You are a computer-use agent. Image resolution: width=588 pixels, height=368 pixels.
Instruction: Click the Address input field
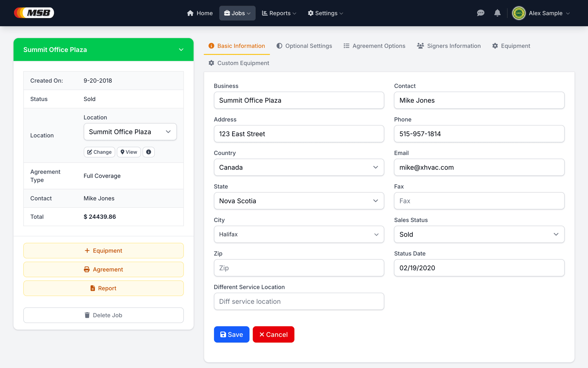(x=299, y=134)
